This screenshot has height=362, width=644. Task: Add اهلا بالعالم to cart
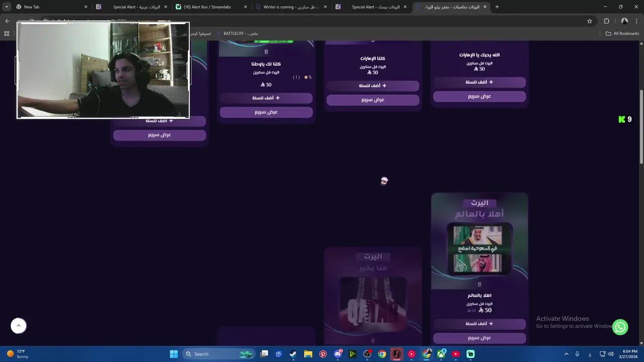pyautogui.click(x=479, y=324)
